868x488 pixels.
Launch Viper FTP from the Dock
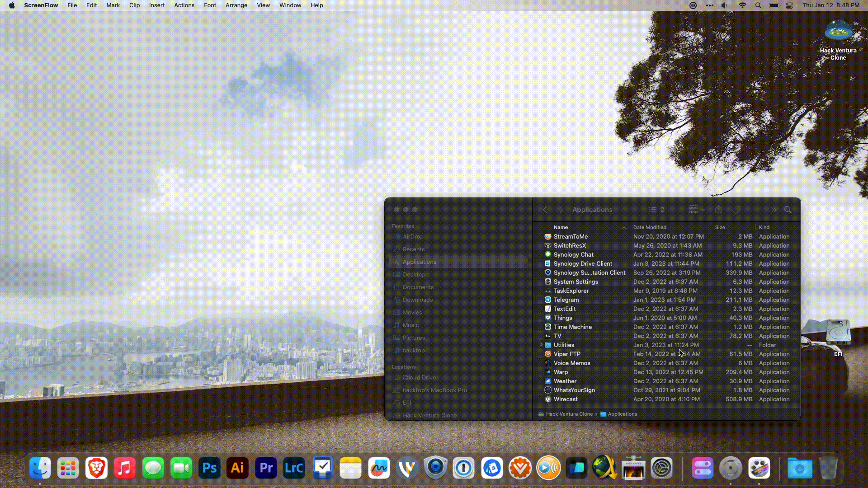click(520, 468)
